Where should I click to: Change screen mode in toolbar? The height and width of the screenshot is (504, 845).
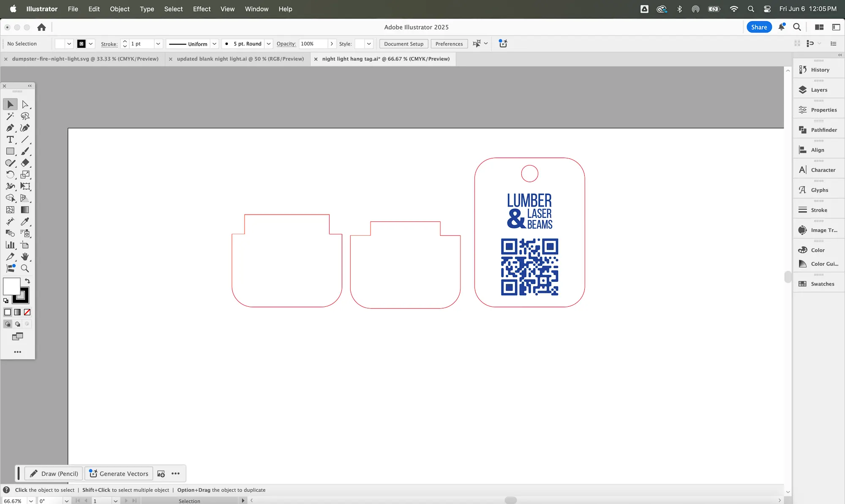coord(17,337)
